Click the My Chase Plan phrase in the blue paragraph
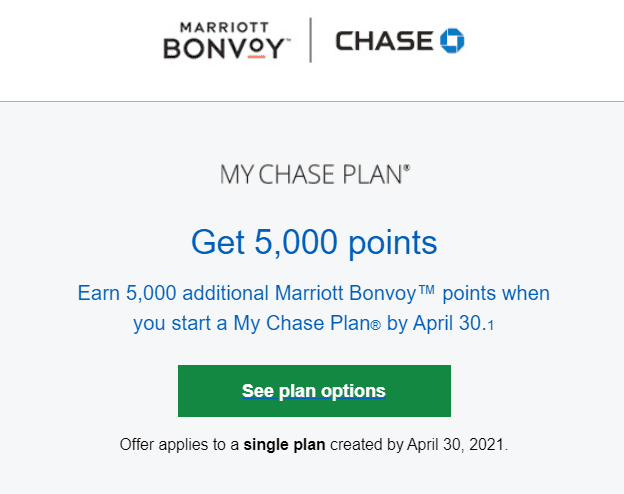 302,323
